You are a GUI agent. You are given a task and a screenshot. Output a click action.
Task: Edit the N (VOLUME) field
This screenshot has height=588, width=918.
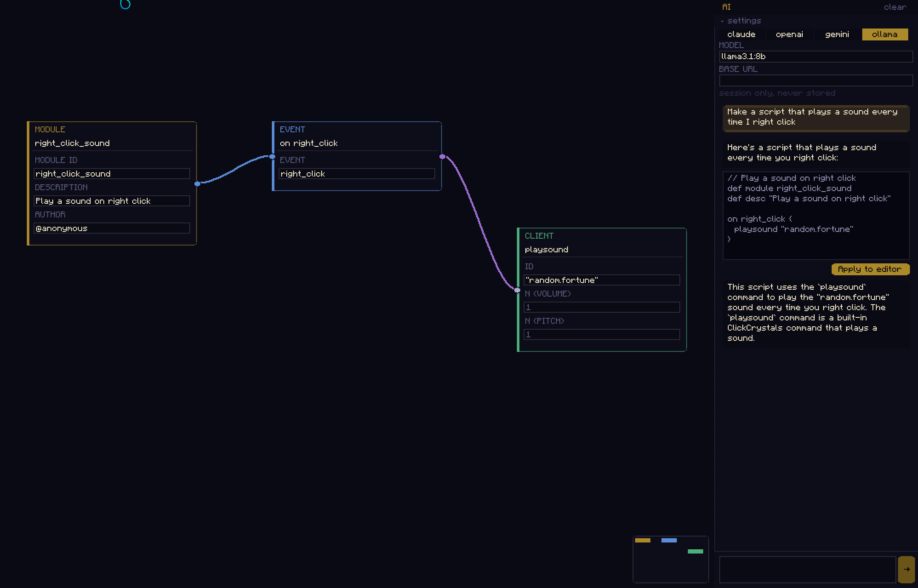click(602, 307)
